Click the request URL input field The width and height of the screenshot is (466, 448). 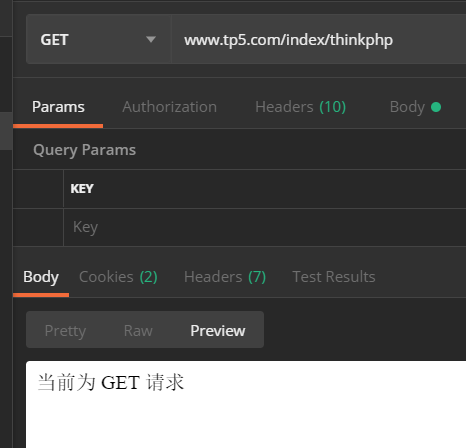pyautogui.click(x=319, y=39)
